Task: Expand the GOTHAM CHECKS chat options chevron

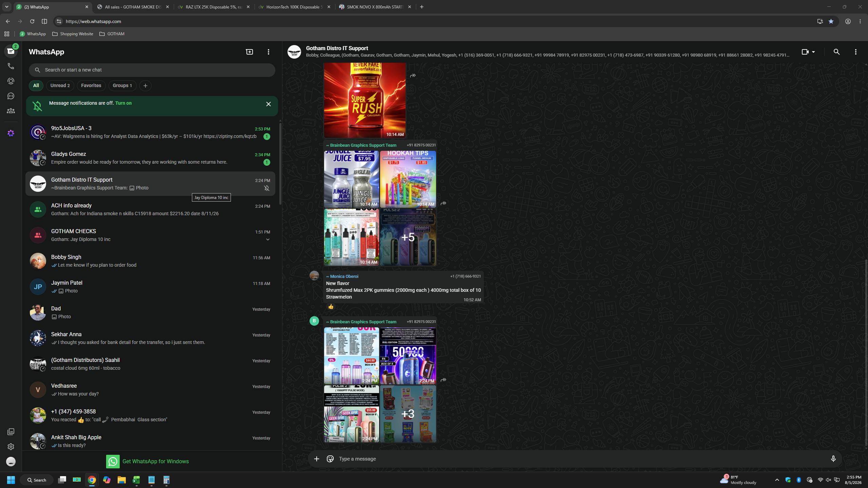Action: (268, 240)
